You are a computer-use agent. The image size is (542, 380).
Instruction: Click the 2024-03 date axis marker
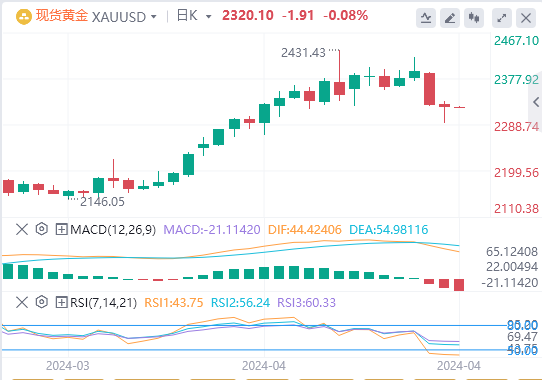(68, 365)
